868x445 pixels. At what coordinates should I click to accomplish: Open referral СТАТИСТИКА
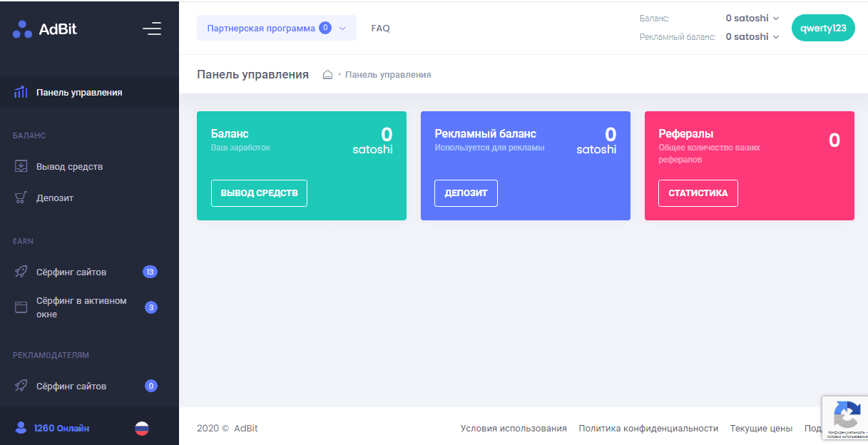pyautogui.click(x=698, y=193)
